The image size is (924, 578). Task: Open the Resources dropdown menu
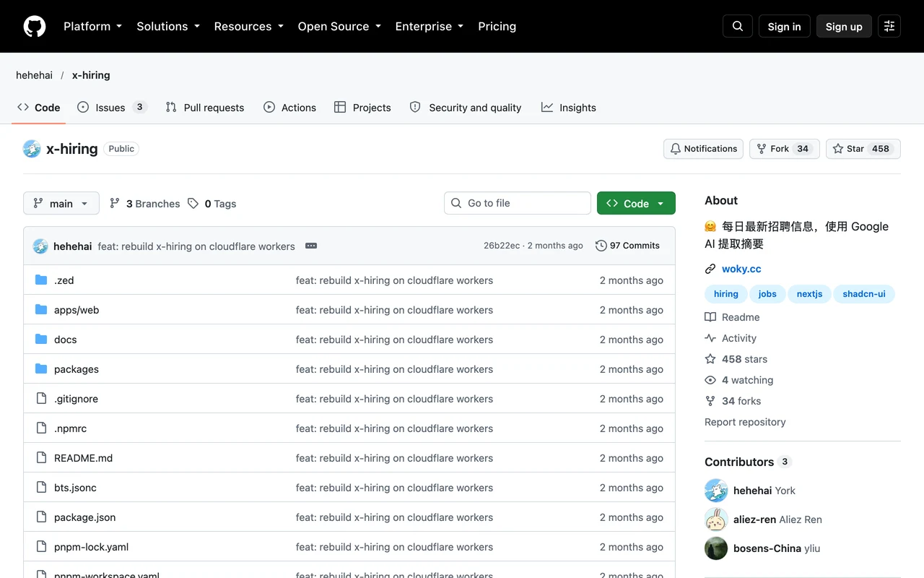[249, 26]
